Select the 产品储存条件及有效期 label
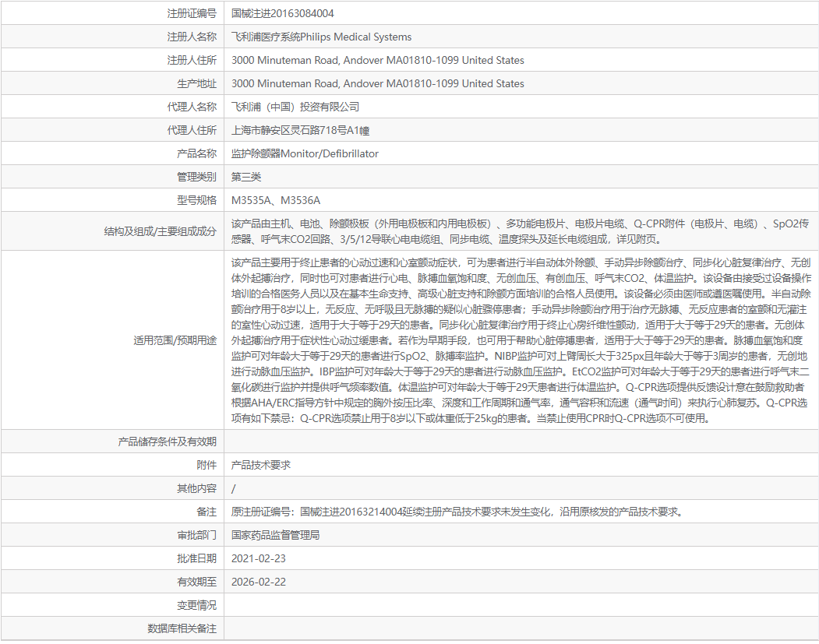This screenshot has height=644, width=819. tap(167, 442)
